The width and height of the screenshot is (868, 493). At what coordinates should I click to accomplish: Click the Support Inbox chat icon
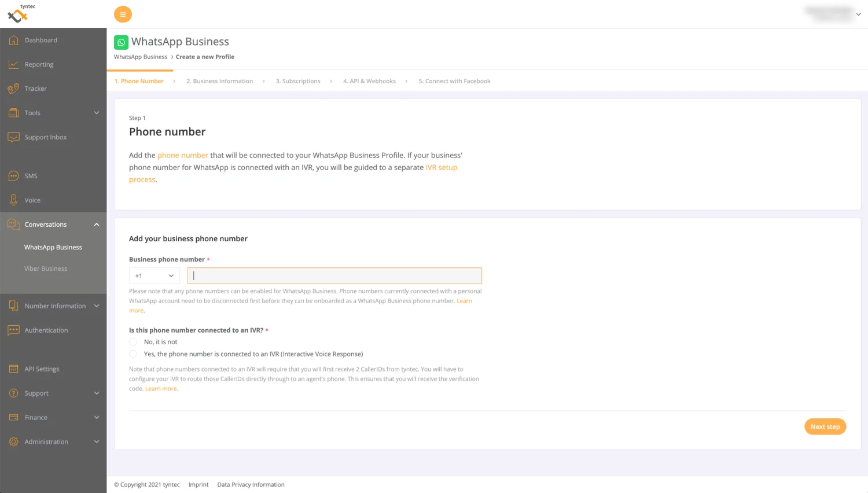coord(13,137)
